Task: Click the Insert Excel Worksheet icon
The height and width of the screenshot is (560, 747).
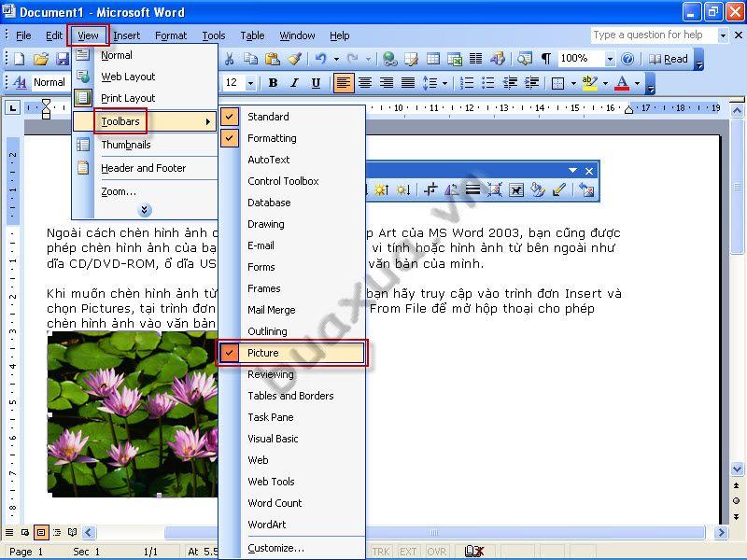Action: [x=455, y=59]
